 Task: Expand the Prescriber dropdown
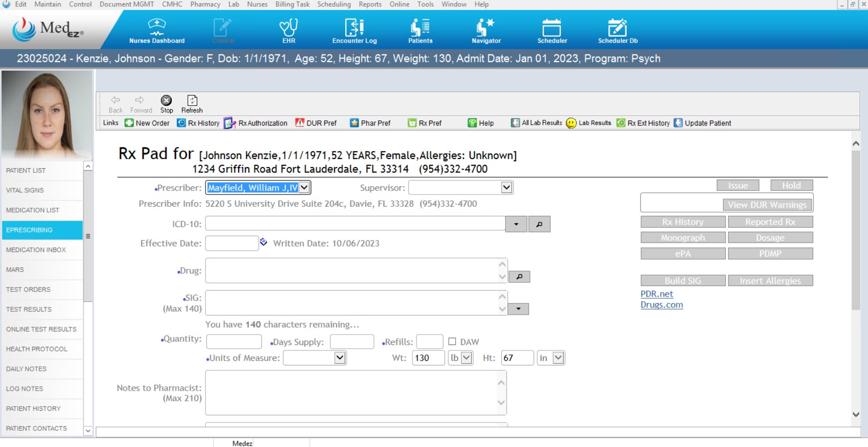click(304, 188)
